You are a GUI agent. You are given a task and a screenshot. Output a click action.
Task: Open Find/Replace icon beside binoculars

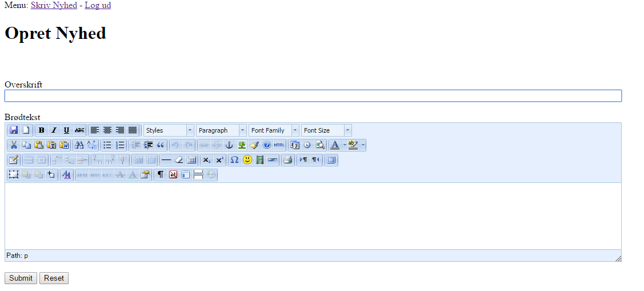click(92, 145)
